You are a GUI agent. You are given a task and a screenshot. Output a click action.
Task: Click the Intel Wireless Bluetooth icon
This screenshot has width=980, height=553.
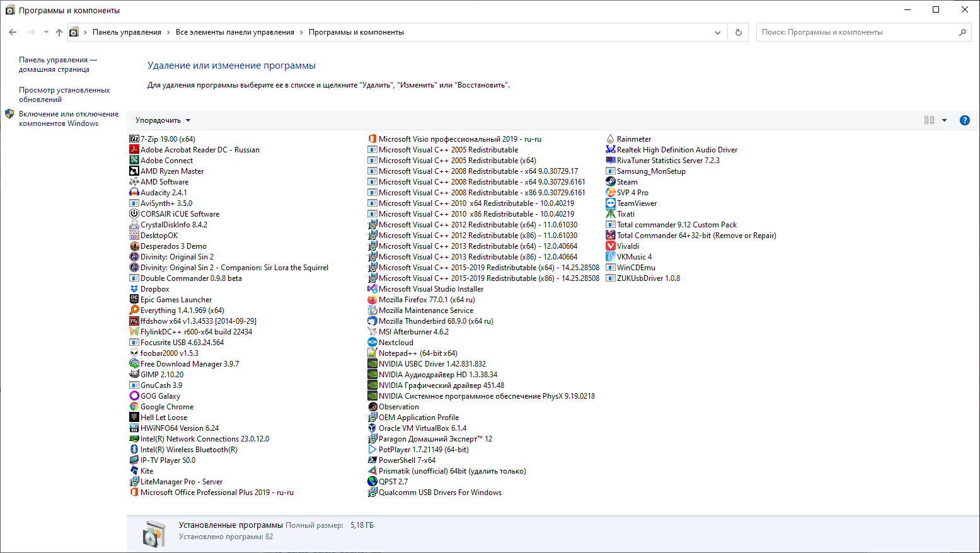134,450
